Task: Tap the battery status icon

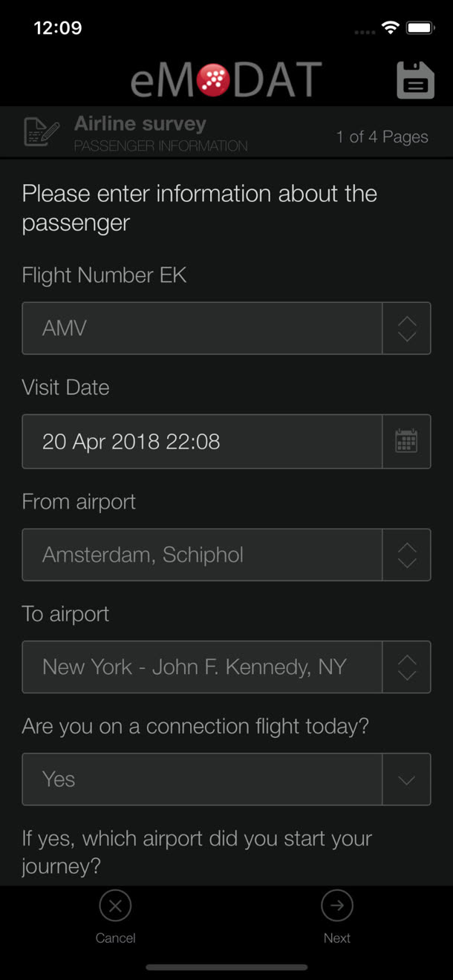Action: pos(420,28)
